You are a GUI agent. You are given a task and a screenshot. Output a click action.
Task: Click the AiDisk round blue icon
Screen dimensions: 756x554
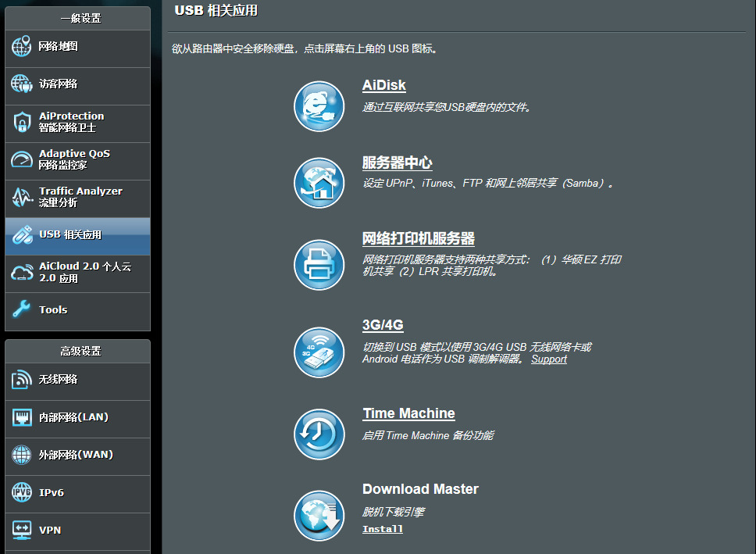click(x=319, y=106)
